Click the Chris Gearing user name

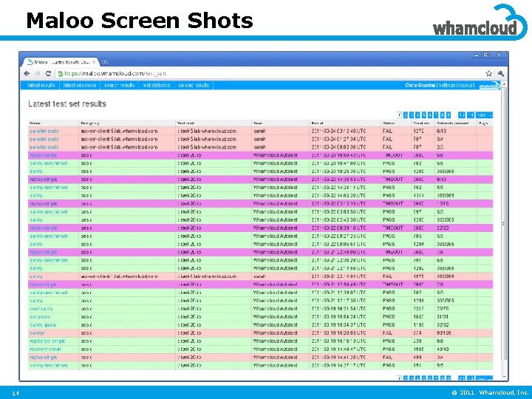(420, 85)
